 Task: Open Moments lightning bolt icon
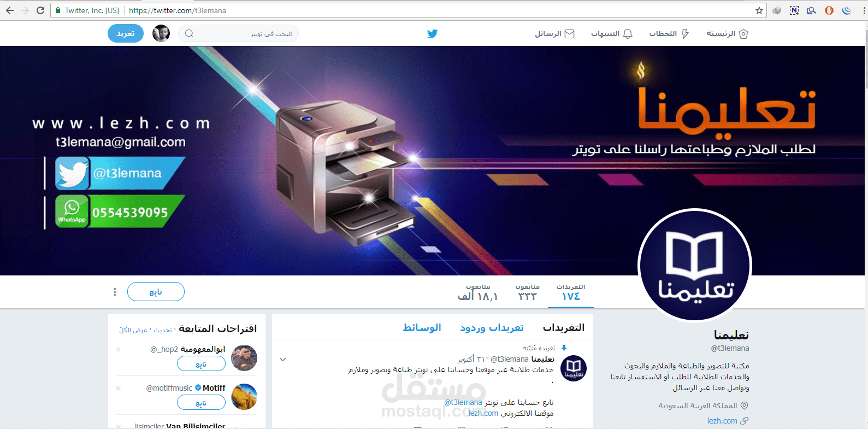click(x=685, y=34)
